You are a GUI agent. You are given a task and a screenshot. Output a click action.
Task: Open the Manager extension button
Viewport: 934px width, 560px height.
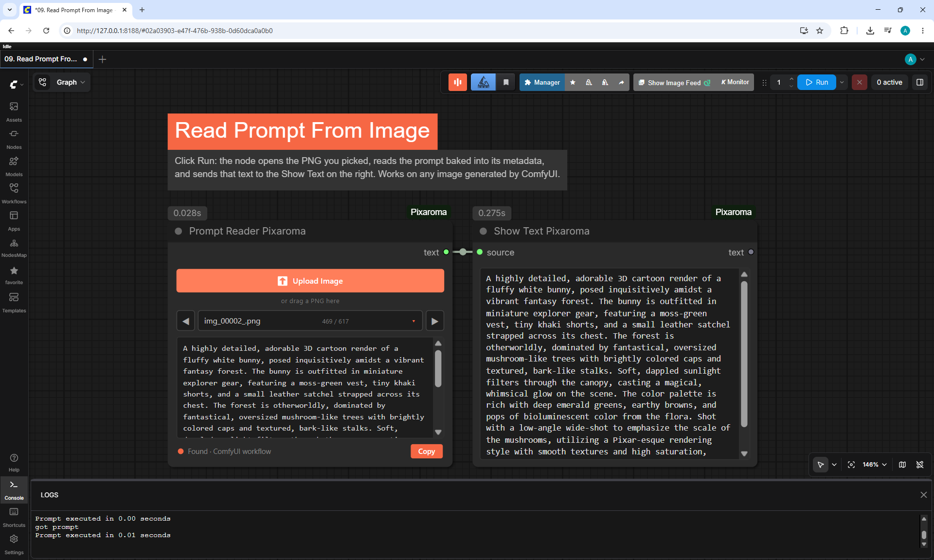point(542,82)
